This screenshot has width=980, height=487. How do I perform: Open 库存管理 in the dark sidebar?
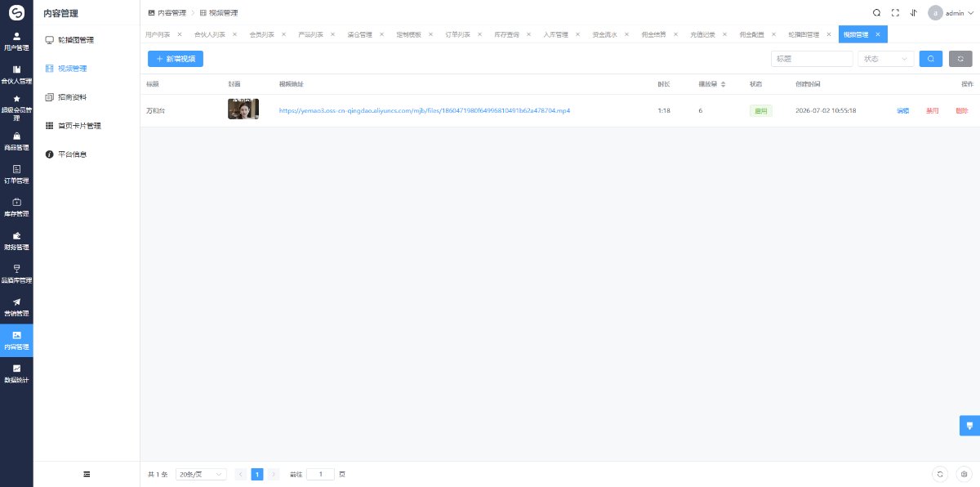pyautogui.click(x=16, y=208)
